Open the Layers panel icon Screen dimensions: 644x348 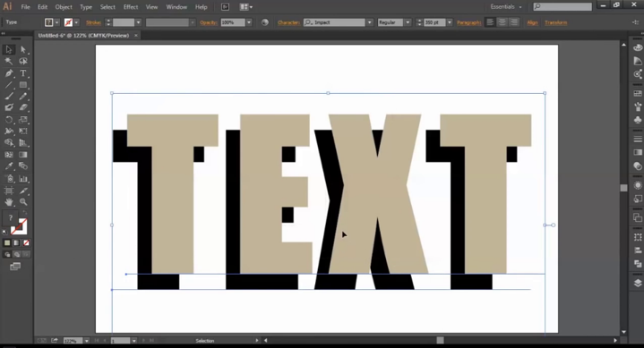click(x=638, y=284)
